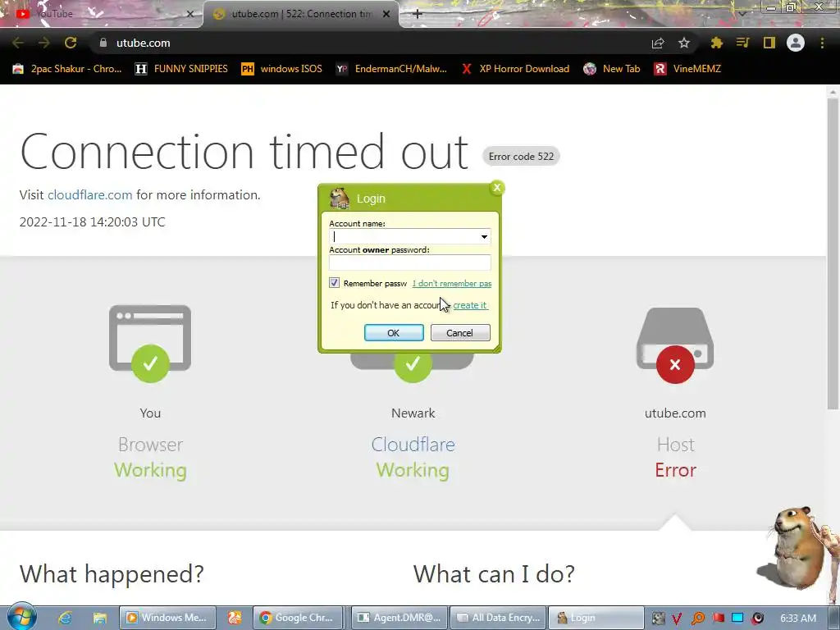
Task: Close the YouTube tab
Action: pos(190,14)
